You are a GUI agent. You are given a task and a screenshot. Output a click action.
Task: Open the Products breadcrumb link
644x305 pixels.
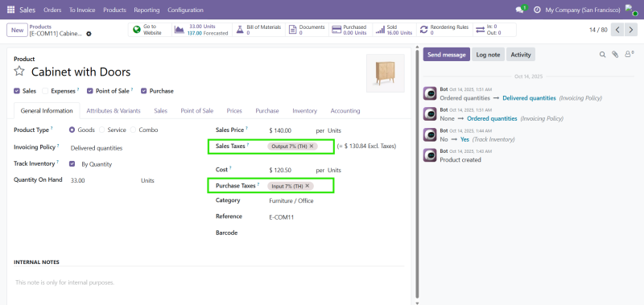tap(40, 27)
